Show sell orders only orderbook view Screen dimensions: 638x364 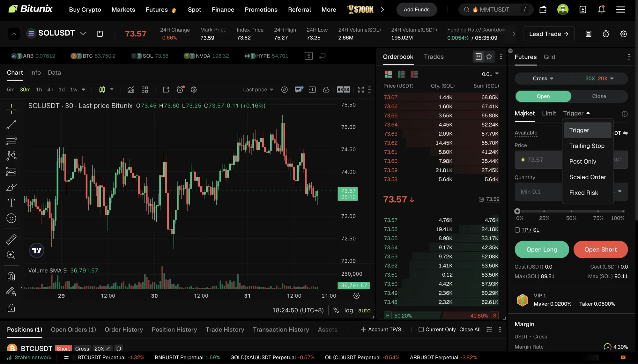[x=414, y=74]
